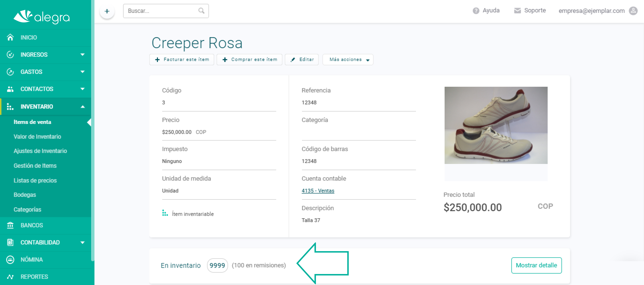The image size is (644, 285).
Task: Click the Talla 37 description text
Action: click(311, 220)
